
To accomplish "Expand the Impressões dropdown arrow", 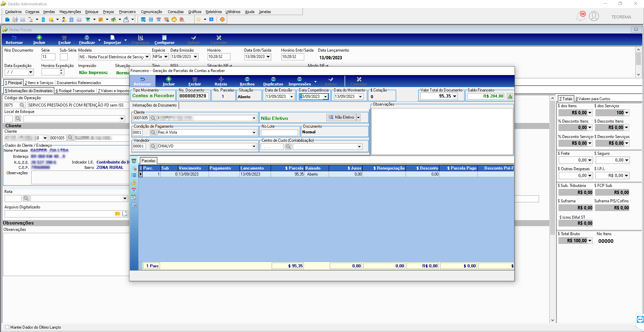I will pos(315,81).
